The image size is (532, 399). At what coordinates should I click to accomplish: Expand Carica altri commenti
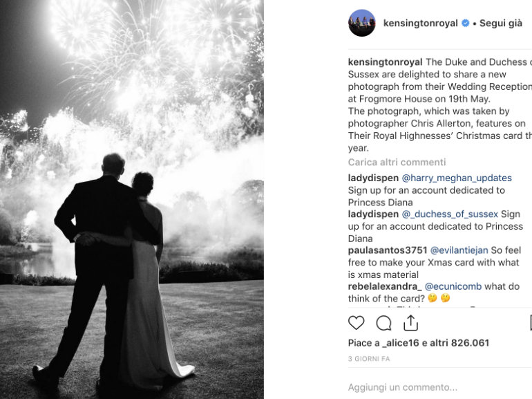pyautogui.click(x=397, y=163)
